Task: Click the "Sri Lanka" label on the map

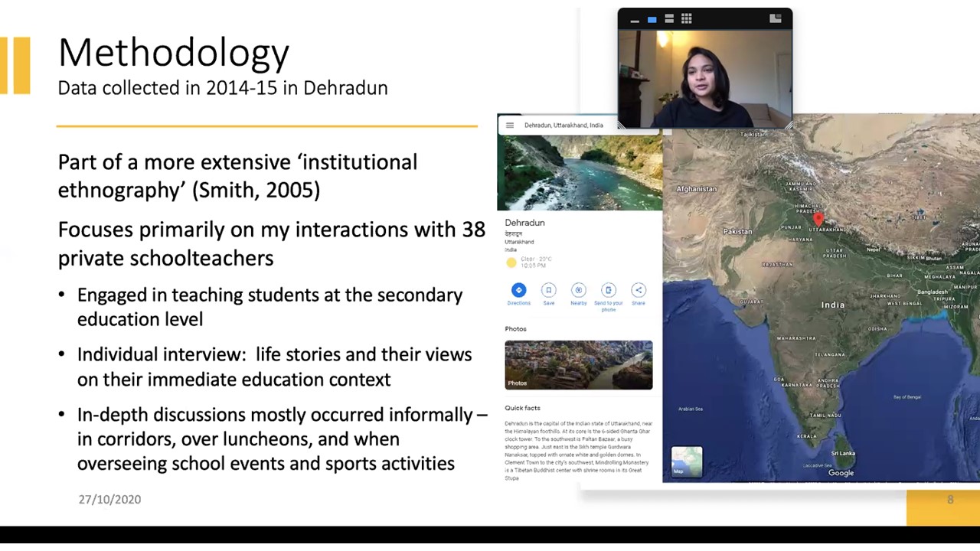Action: [843, 453]
